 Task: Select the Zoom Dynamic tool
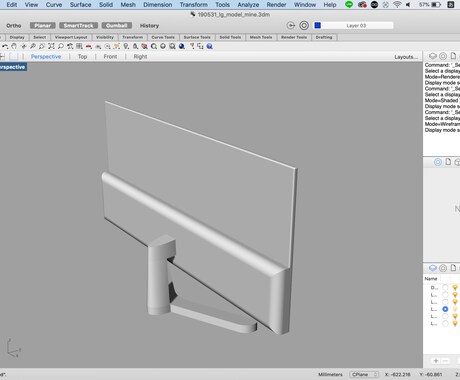[33, 46]
